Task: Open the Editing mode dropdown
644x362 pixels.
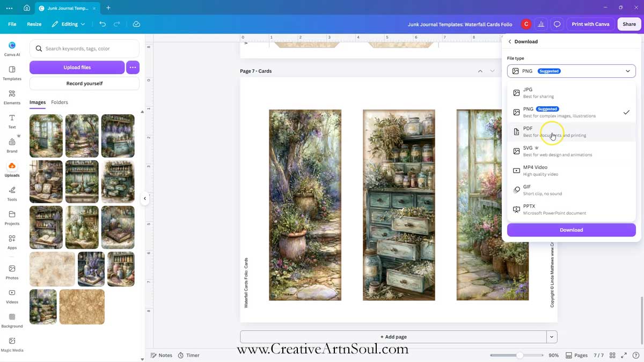Action: (x=69, y=24)
